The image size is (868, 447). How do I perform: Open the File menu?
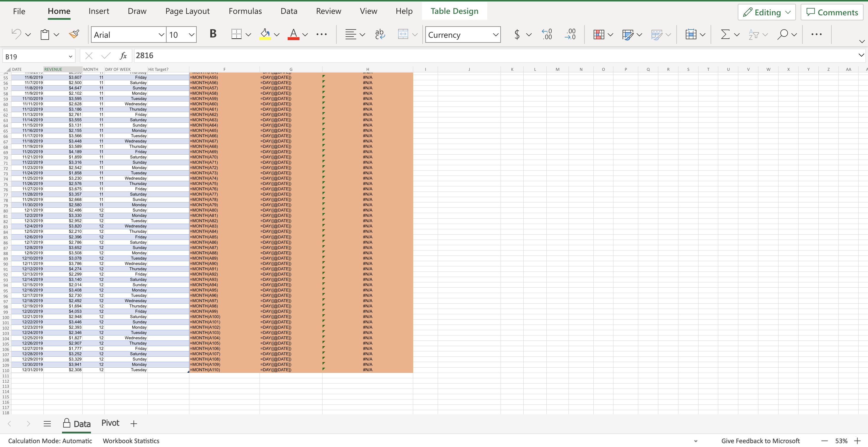(x=19, y=11)
